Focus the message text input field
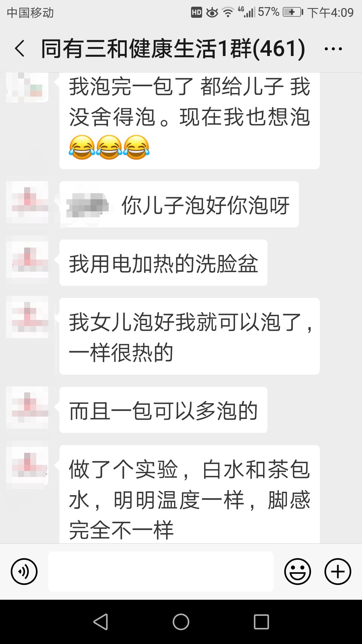This screenshot has width=362, height=644. pyautogui.click(x=161, y=571)
